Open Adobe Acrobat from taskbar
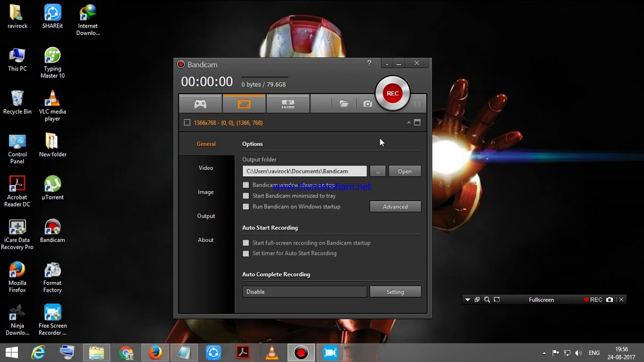644x362 pixels. (x=243, y=353)
